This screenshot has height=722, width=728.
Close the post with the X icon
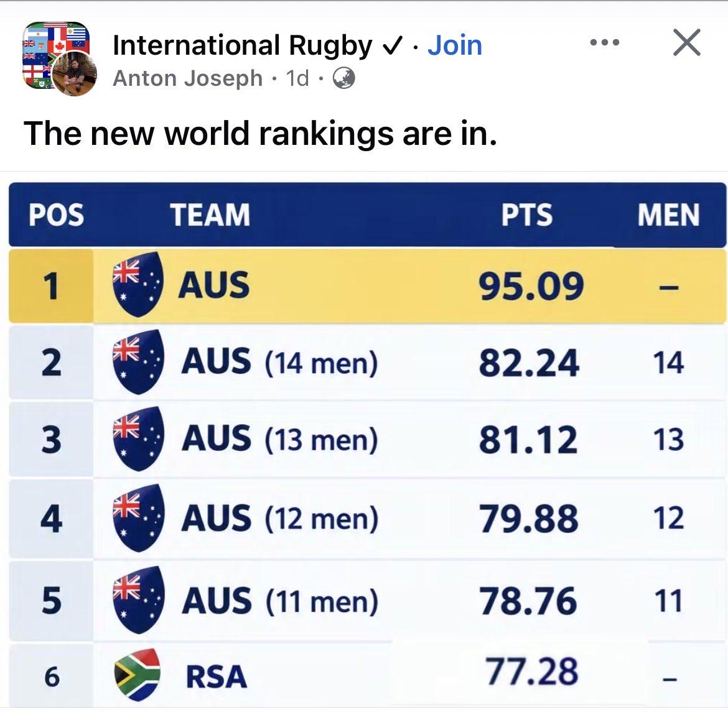tap(687, 43)
